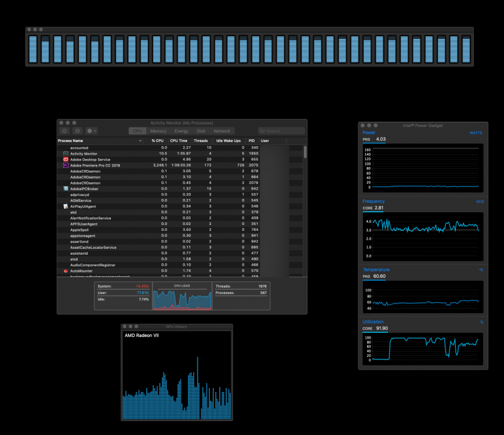Select the AudioComponentRegistrar row
This screenshot has width=504, height=435.
click(x=180, y=265)
